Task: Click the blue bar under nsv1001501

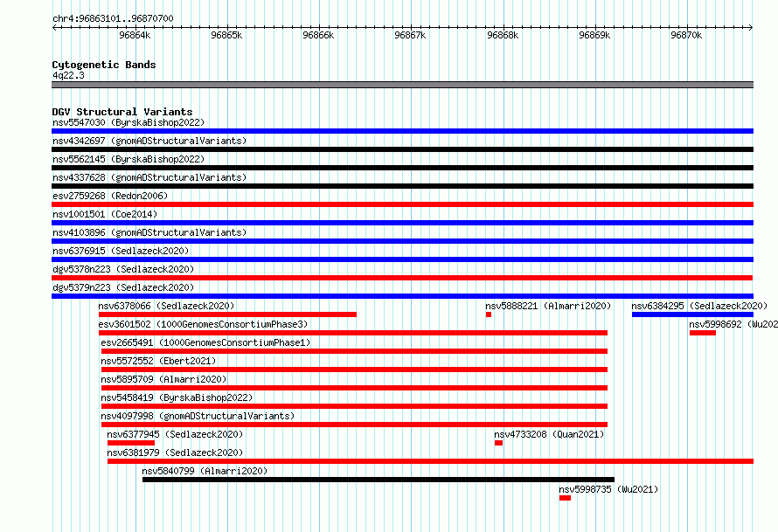Action: 402,223
